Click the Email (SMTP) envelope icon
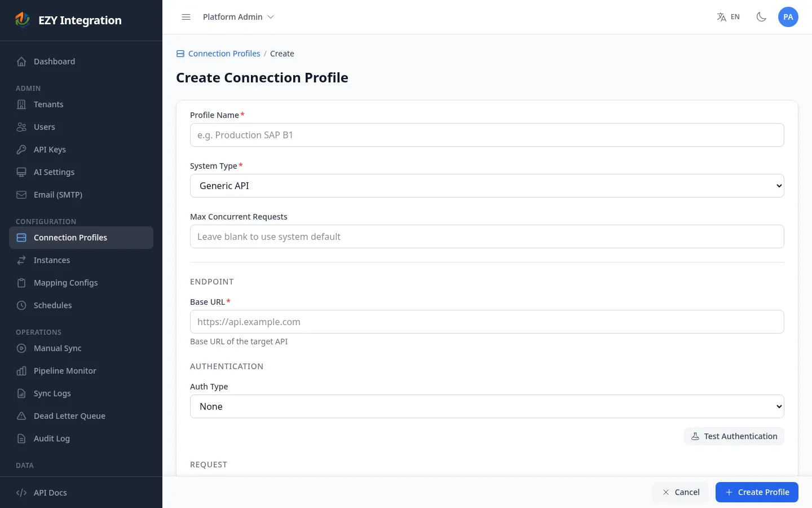Image resolution: width=812 pixels, height=508 pixels. (x=21, y=195)
